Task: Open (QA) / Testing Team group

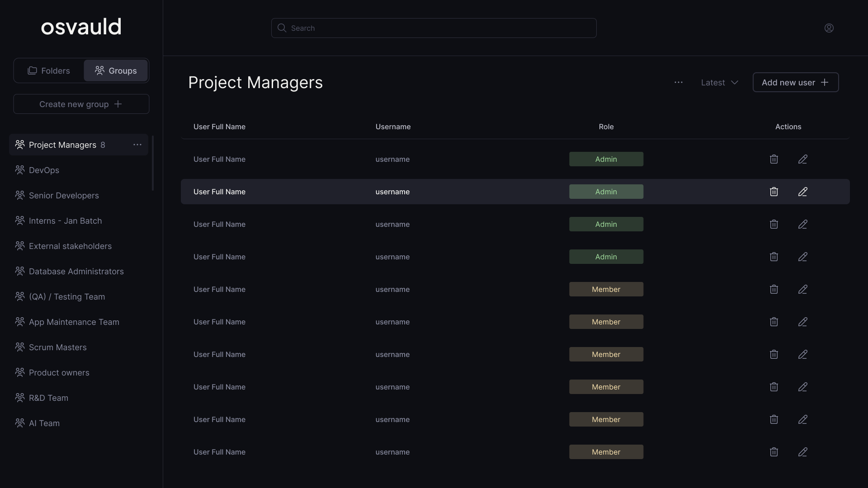Action: click(79, 296)
